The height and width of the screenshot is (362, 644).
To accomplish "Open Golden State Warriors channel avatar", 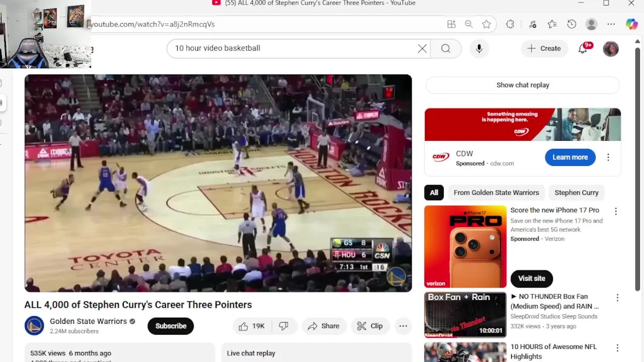I will point(34,326).
